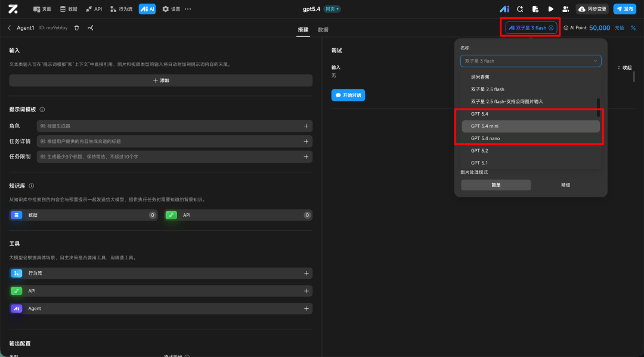Click the 任务详情 task detail input field

click(x=175, y=142)
